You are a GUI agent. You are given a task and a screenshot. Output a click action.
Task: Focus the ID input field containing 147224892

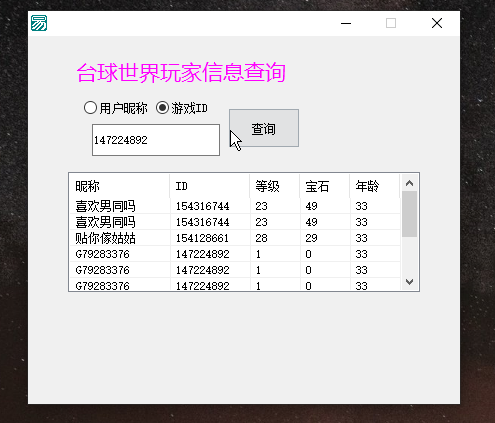click(x=156, y=140)
